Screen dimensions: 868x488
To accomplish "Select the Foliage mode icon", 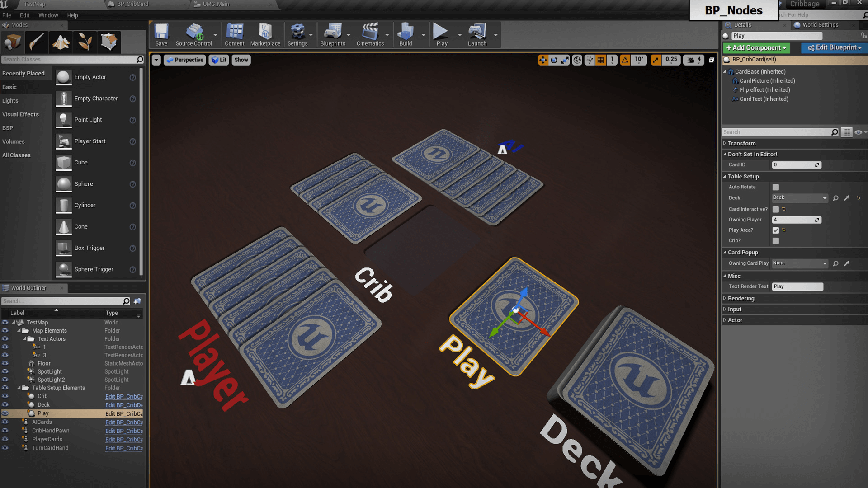I will point(85,42).
